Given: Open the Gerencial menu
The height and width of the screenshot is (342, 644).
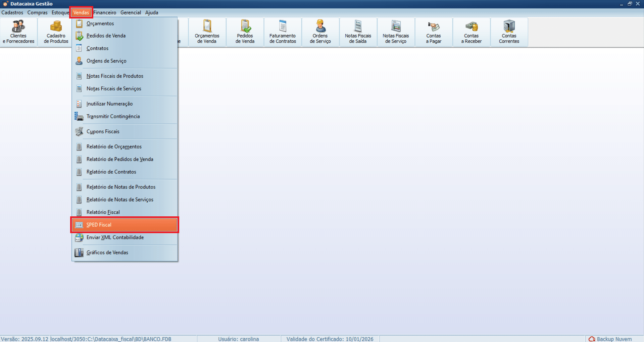Looking at the screenshot, I should pos(131,12).
